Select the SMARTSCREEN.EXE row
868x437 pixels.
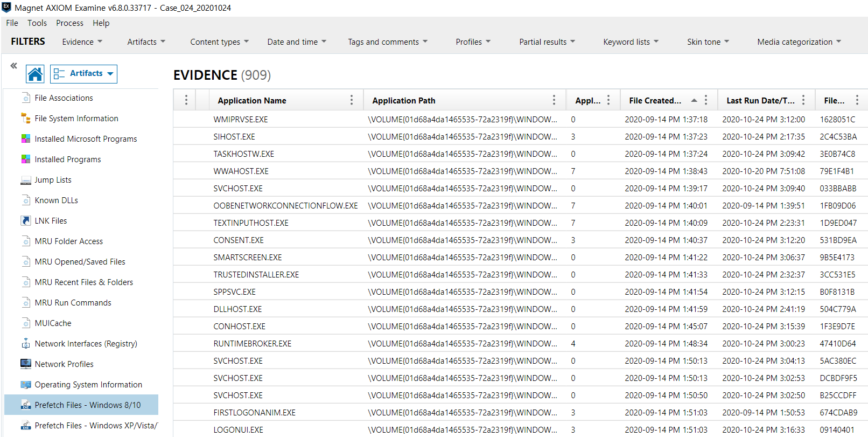(520, 257)
